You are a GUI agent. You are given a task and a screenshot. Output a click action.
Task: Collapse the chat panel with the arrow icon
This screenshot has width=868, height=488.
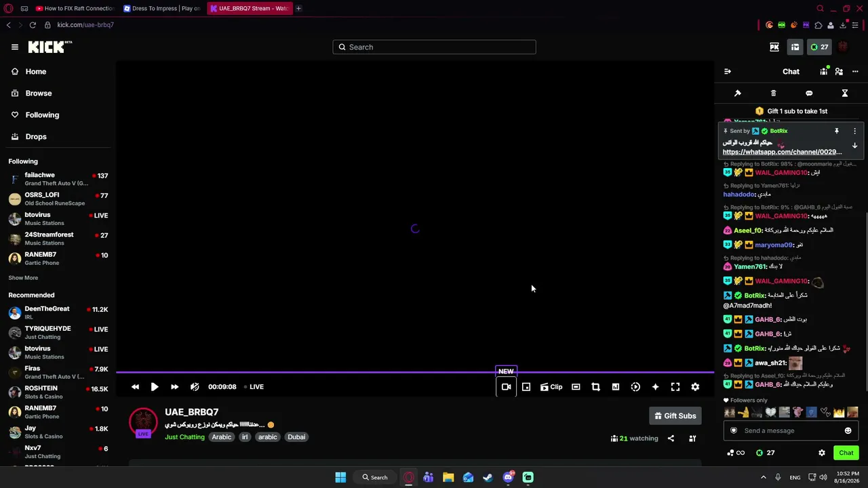(x=728, y=71)
